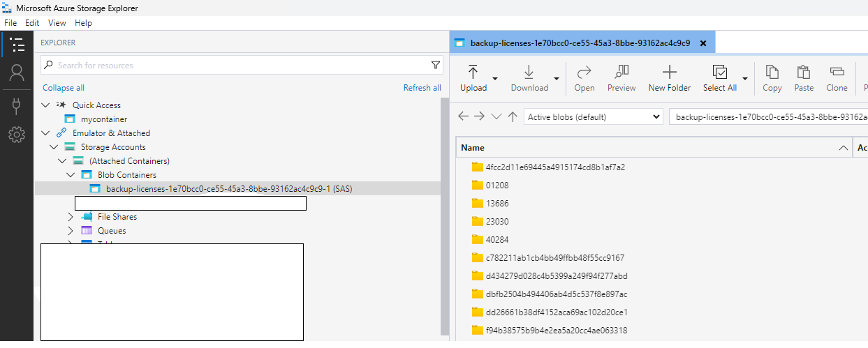The height and width of the screenshot is (348, 868).
Task: Select folder 40284
Action: click(497, 239)
